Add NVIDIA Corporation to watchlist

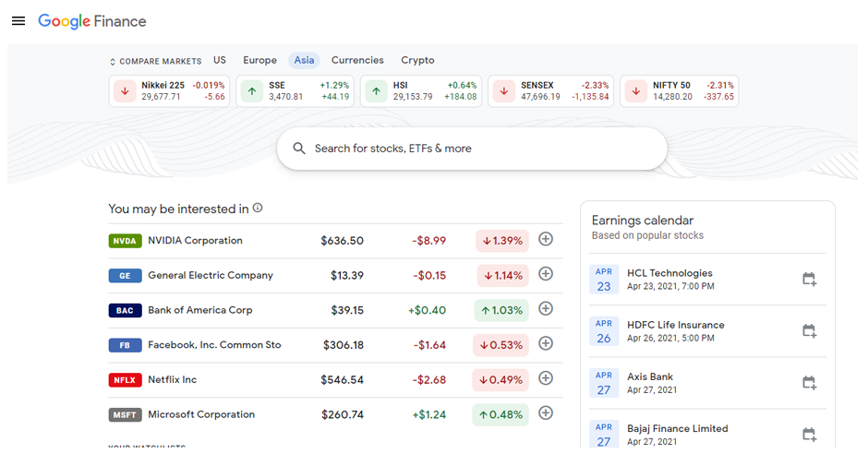coord(546,239)
